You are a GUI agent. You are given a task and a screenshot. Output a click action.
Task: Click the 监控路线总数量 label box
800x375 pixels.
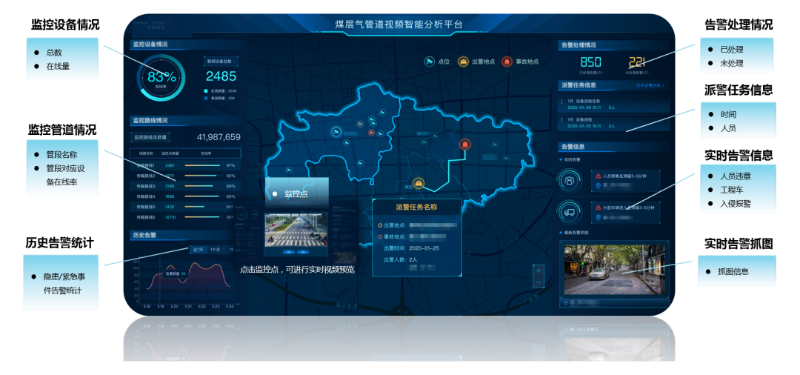(151, 137)
